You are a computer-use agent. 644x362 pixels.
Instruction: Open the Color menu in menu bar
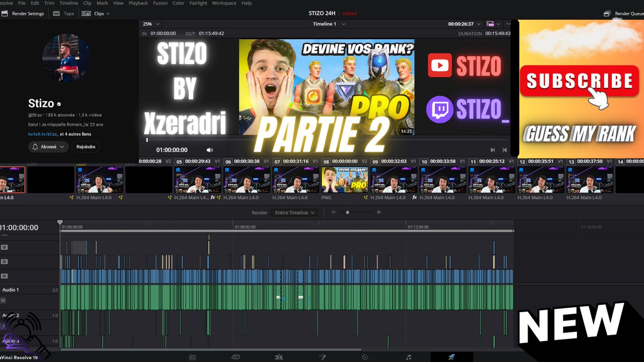click(178, 3)
